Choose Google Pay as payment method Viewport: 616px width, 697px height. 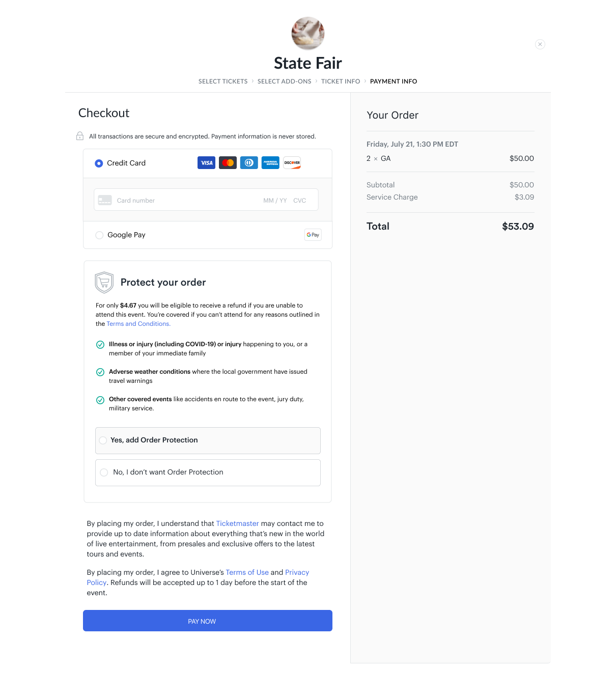99,235
